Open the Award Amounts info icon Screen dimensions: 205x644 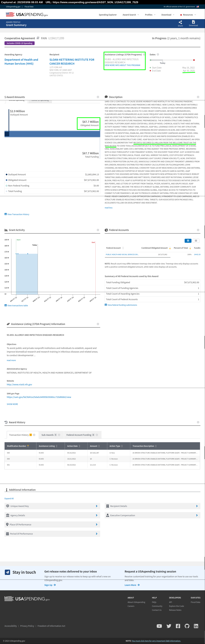pos(98,97)
